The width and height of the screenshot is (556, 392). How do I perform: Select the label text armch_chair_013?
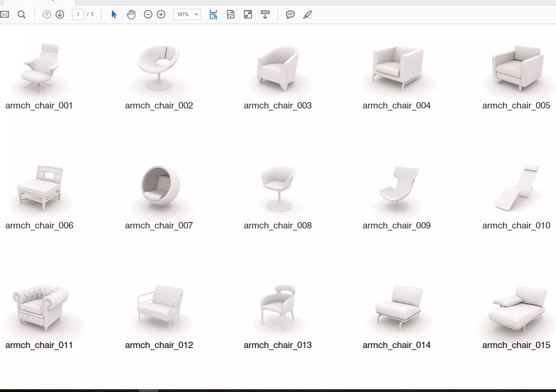tap(278, 345)
